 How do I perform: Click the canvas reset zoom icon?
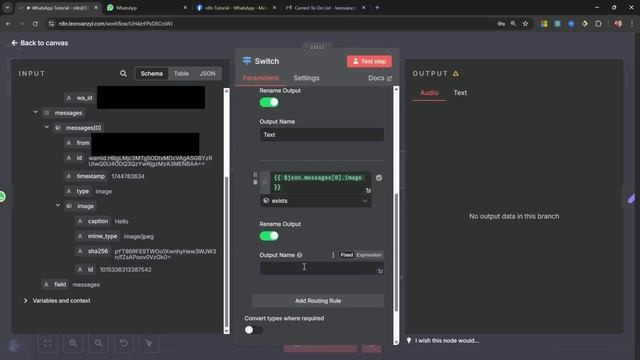click(124, 343)
